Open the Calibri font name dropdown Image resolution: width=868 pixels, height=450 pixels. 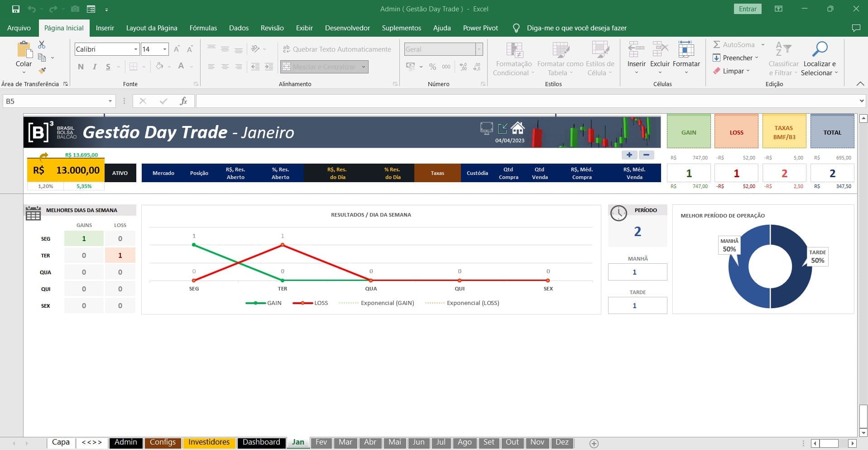[x=135, y=49]
